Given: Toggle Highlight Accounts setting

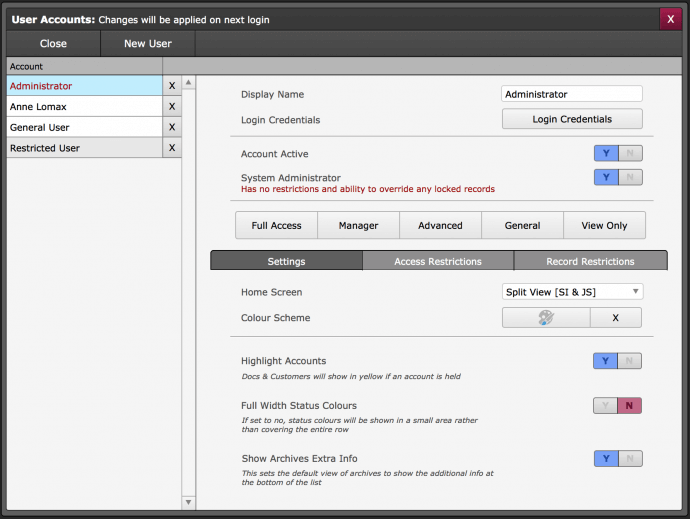Looking at the screenshot, I should [x=617, y=361].
